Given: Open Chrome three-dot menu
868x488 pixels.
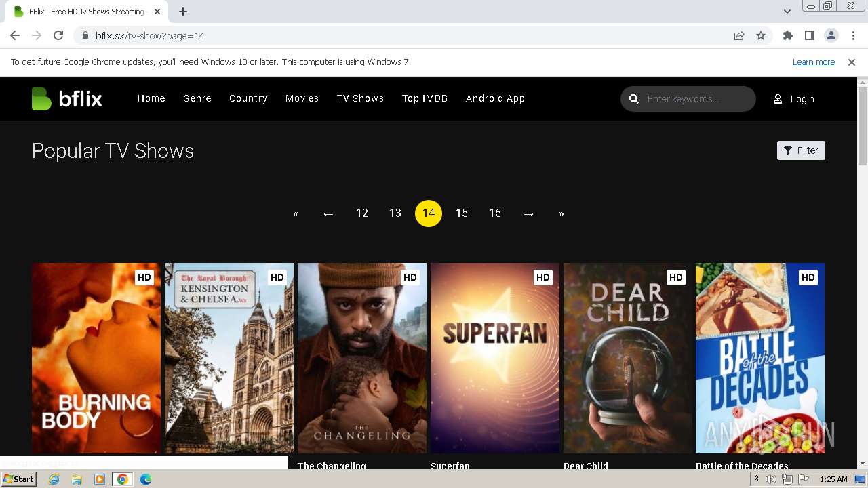Looking at the screenshot, I should [852, 35].
